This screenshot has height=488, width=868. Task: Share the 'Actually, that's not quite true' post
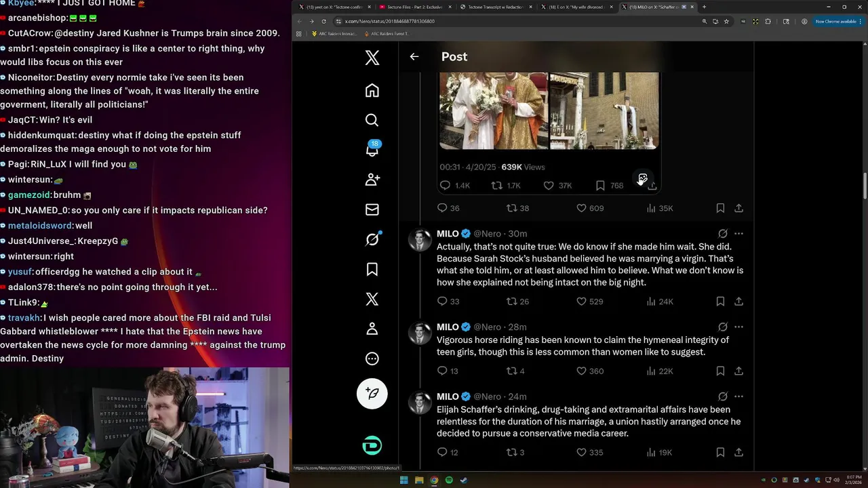click(x=738, y=301)
